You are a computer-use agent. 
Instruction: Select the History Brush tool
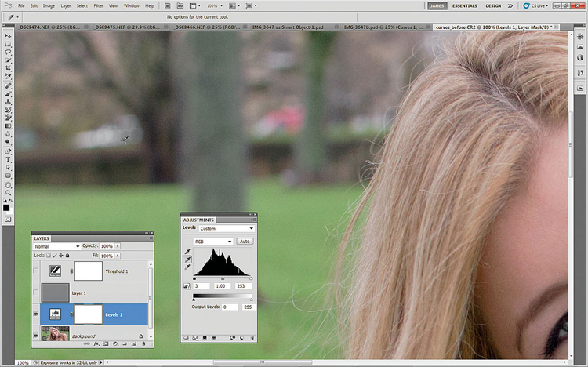click(8, 110)
